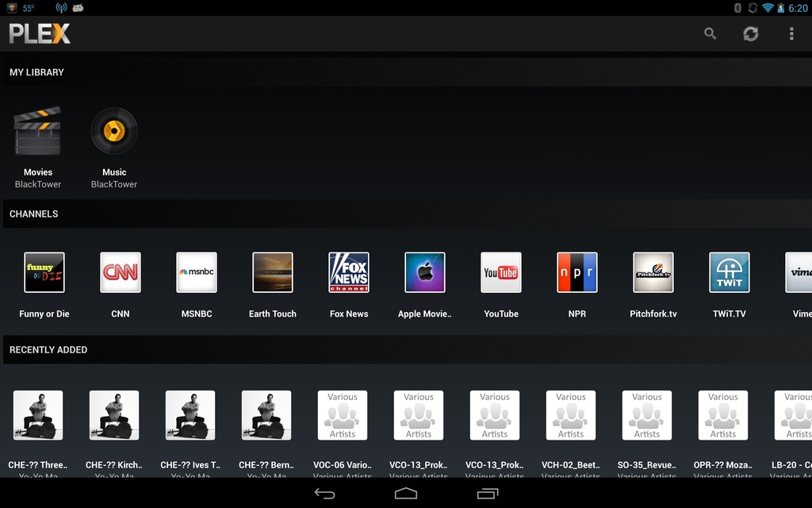
Task: Open the three-dot overflow menu
Action: [791, 33]
